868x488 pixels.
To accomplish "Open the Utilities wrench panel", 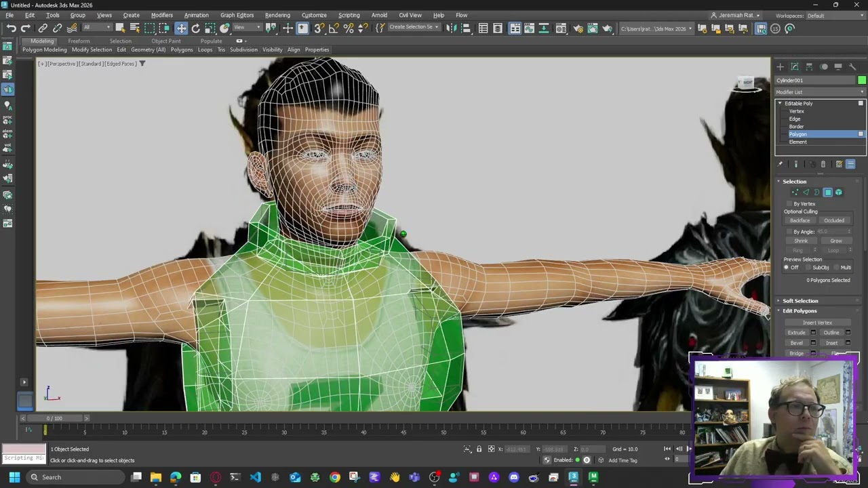I will (x=852, y=66).
